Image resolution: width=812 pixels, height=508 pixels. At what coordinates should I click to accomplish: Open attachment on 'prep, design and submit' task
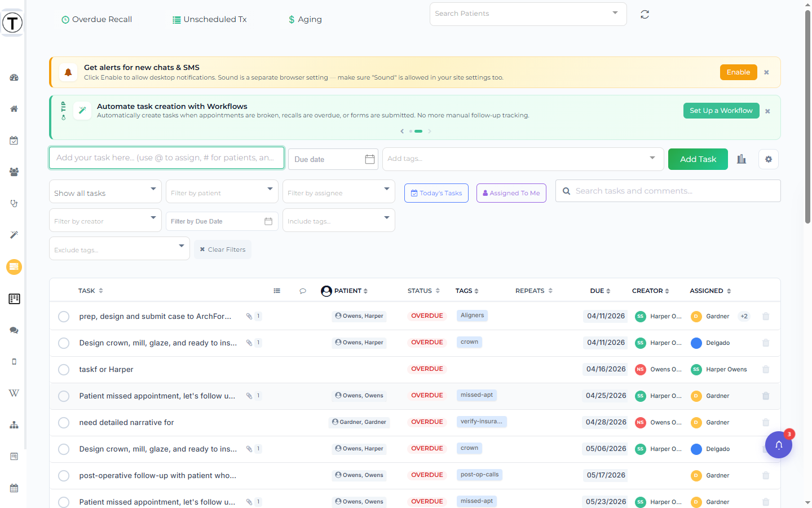coord(249,316)
